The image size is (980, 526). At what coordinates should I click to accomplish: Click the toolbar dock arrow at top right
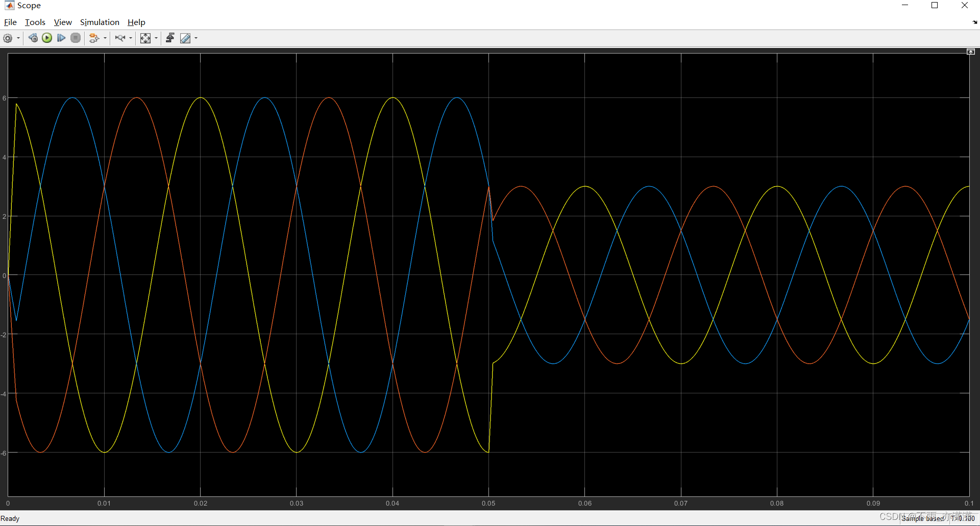975,22
